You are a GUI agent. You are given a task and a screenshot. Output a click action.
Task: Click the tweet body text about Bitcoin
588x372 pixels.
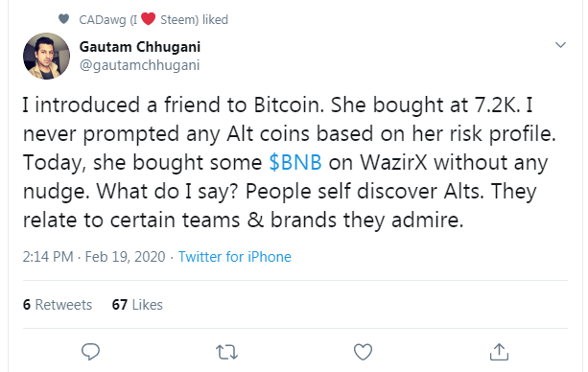click(289, 162)
